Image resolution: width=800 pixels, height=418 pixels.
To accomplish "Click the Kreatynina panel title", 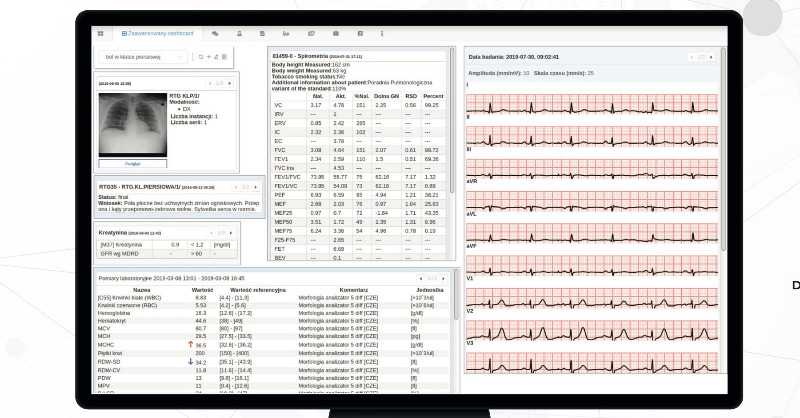I will coord(130,233).
